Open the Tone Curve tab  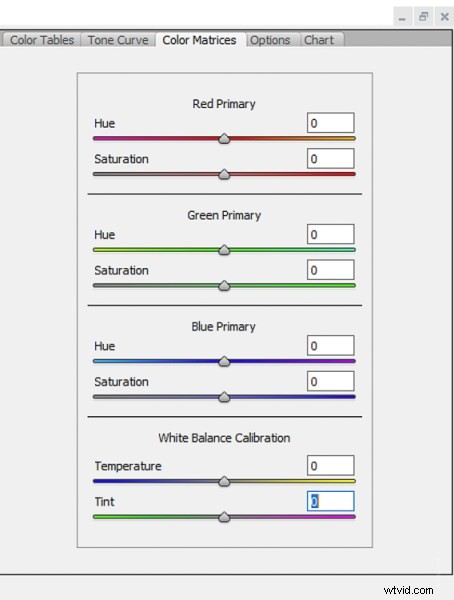118,40
